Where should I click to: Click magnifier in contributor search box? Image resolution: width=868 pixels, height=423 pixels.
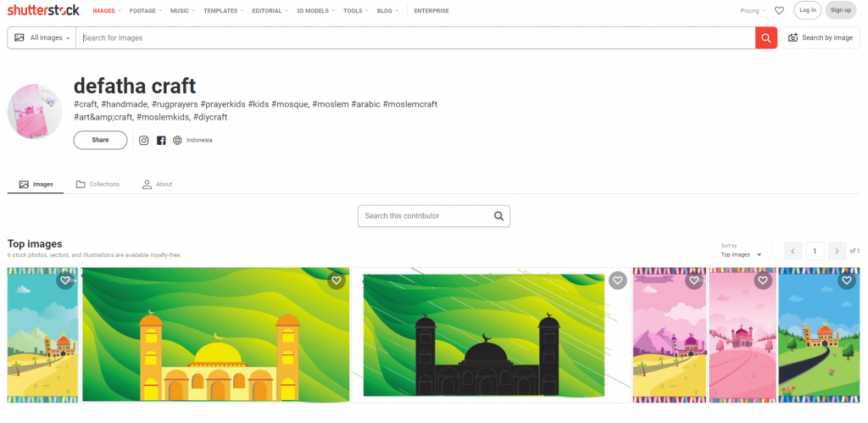coord(499,216)
